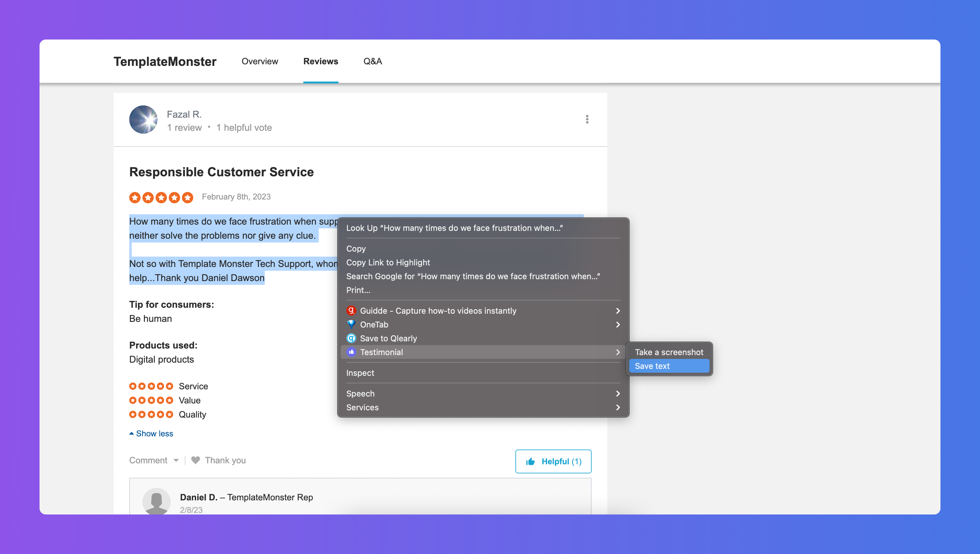Choose Copy Link to Highlight
This screenshot has height=554, width=980.
point(483,263)
